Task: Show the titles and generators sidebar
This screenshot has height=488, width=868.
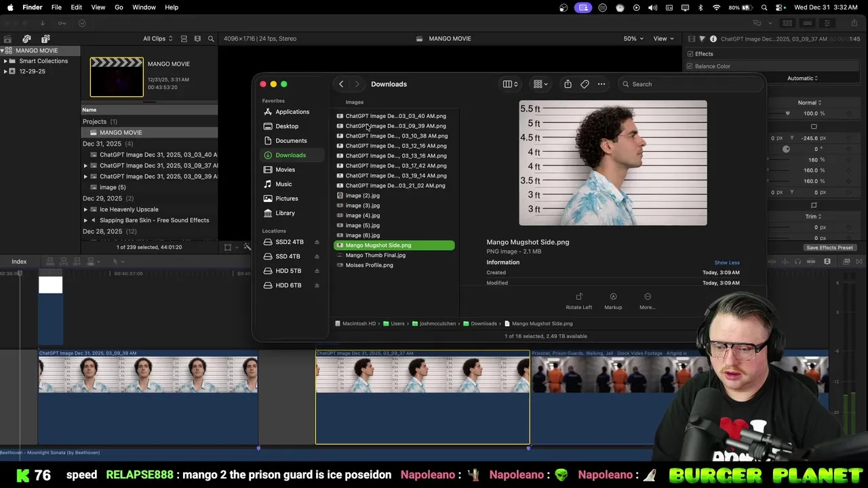Action: 45,39
